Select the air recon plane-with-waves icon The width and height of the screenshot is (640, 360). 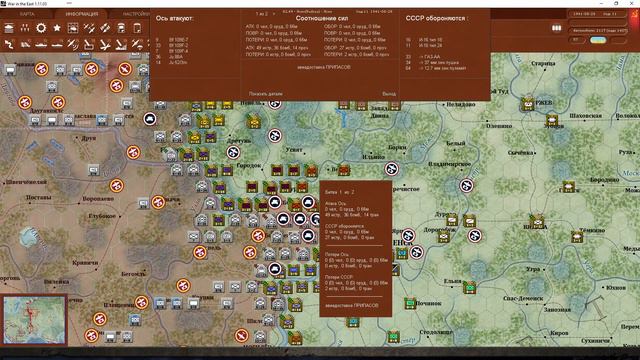(x=73, y=44)
